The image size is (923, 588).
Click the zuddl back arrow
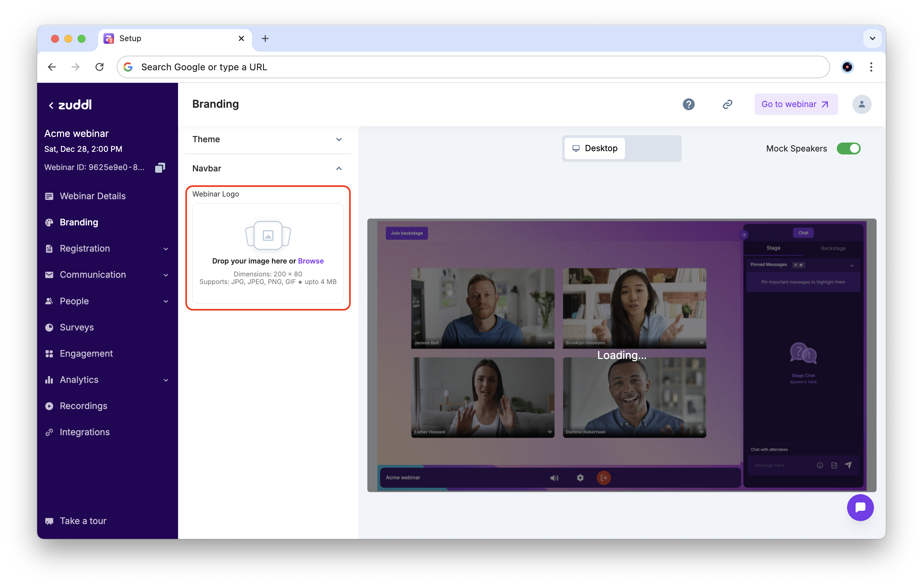tap(51, 105)
